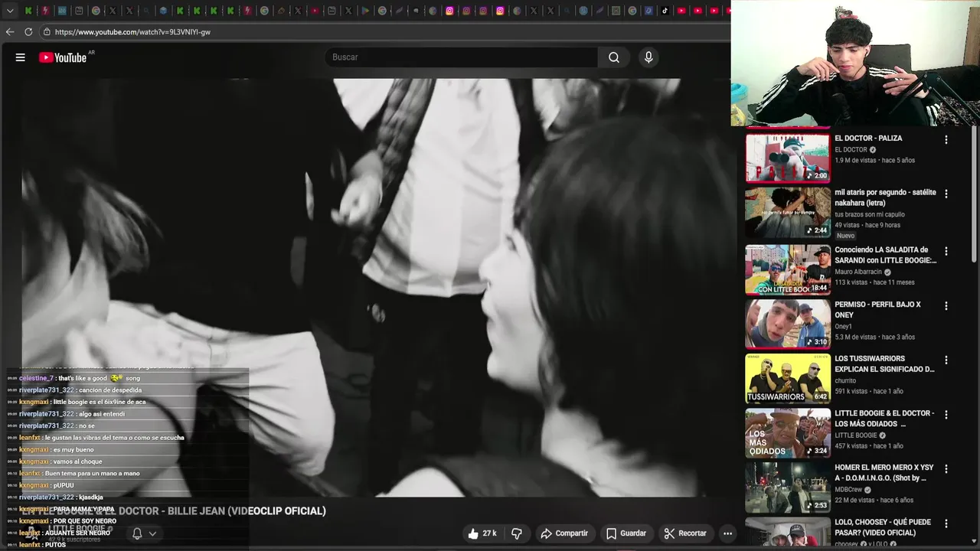
Task: Open options for PERMISO - PERFIL BAJO X ONEY
Action: click(x=946, y=306)
